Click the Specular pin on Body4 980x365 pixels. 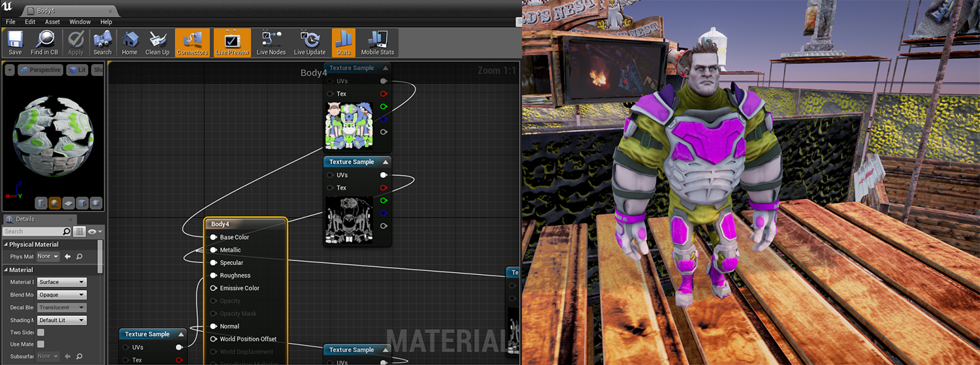point(214,262)
